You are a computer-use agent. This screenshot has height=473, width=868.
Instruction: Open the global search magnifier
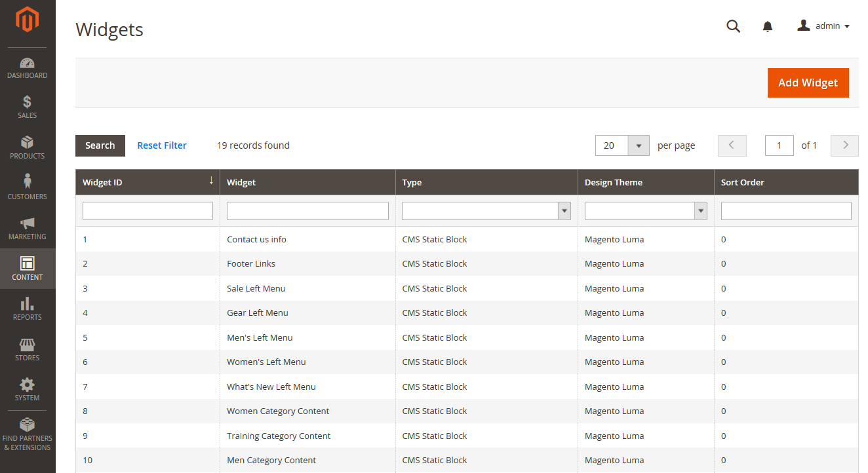pyautogui.click(x=733, y=26)
